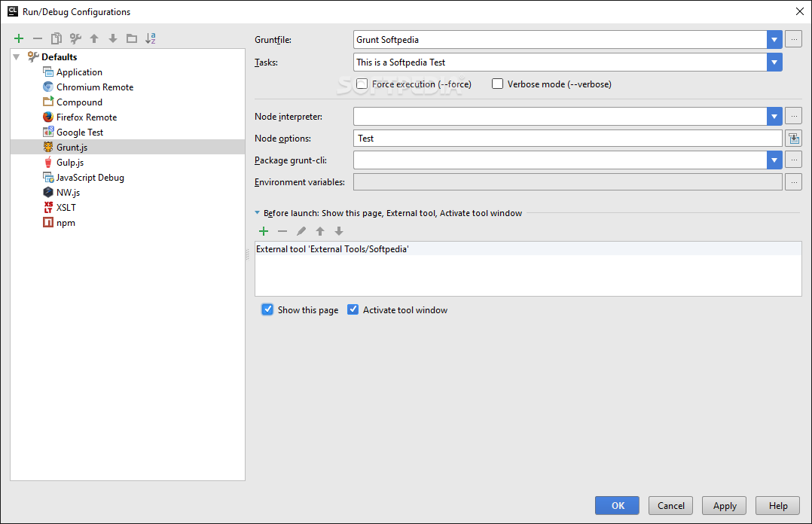
Task: Open the Gruntfile dropdown
Action: [x=774, y=39]
